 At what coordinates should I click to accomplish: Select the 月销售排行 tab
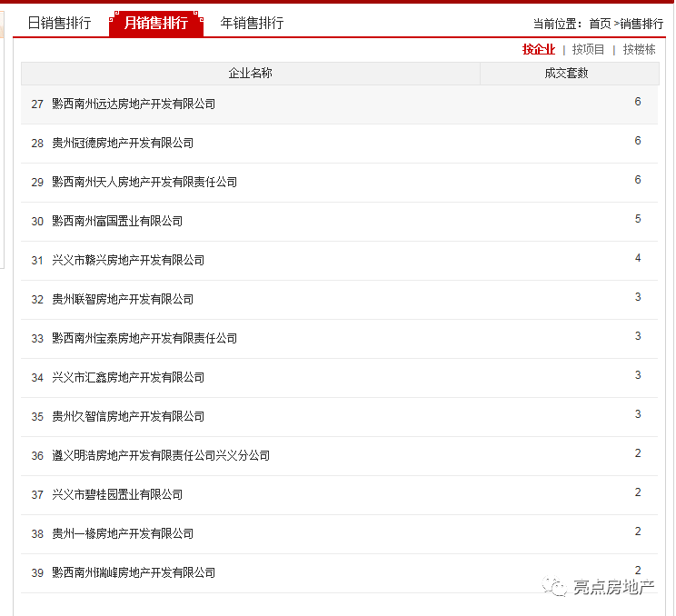pyautogui.click(x=156, y=24)
